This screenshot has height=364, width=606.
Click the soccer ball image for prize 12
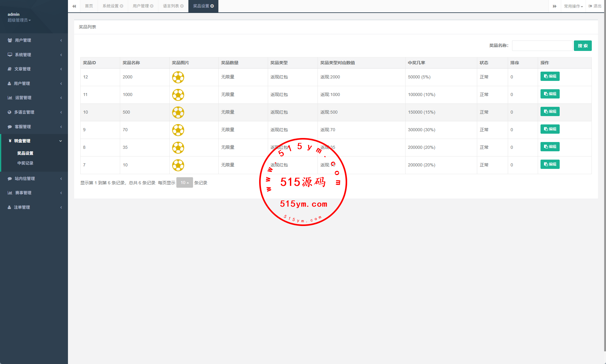click(178, 77)
